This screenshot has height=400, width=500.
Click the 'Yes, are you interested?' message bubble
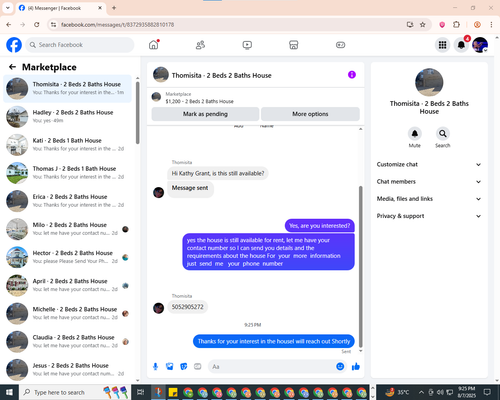[320, 226]
